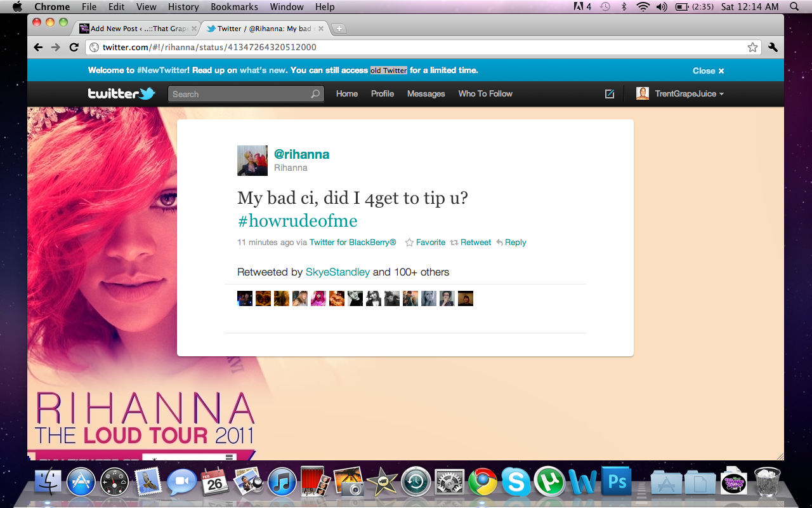Launch Microsoft Word from the dock
The height and width of the screenshot is (508, 812).
pyautogui.click(x=582, y=483)
